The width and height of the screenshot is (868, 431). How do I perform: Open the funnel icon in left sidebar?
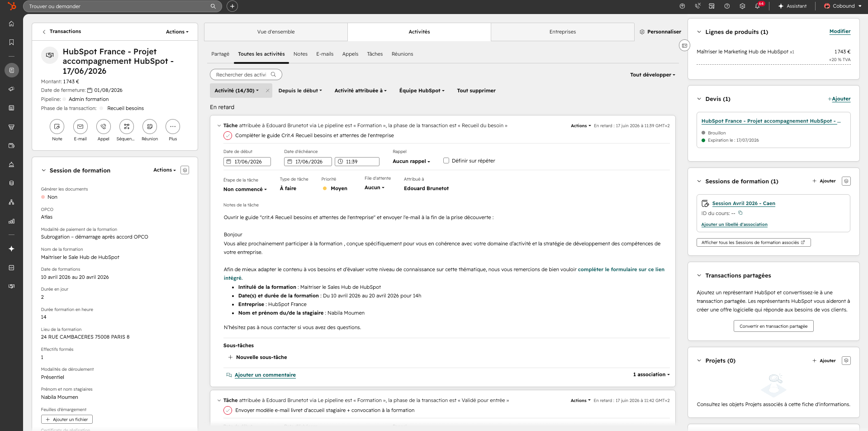[x=12, y=127]
